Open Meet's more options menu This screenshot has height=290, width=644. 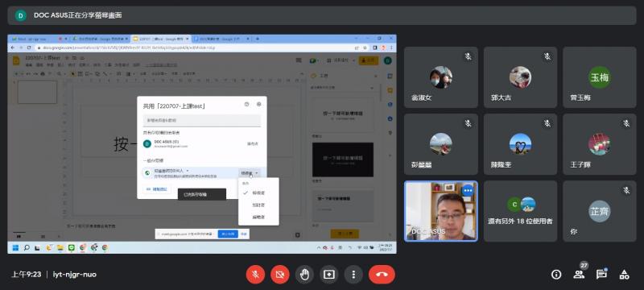(353, 275)
